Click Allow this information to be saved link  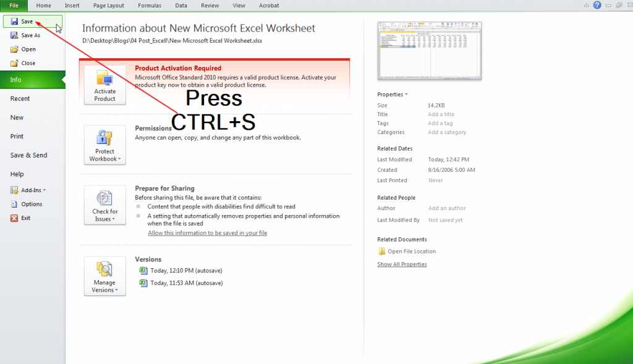(208, 233)
